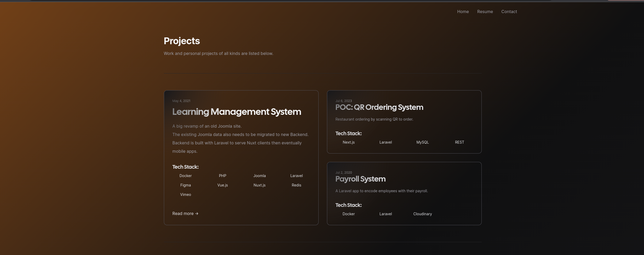Click Tech Stack heading in Learning Management card
This screenshot has width=644, height=255.
(185, 167)
